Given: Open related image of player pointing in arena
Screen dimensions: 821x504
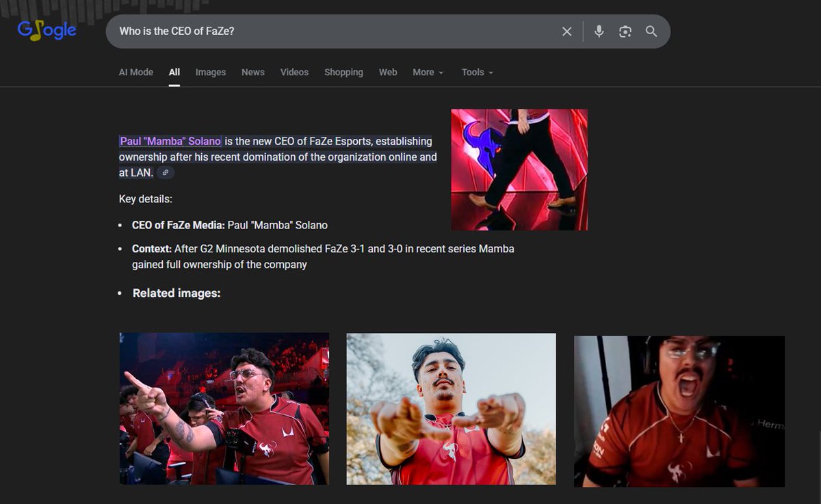Looking at the screenshot, I should (224, 409).
